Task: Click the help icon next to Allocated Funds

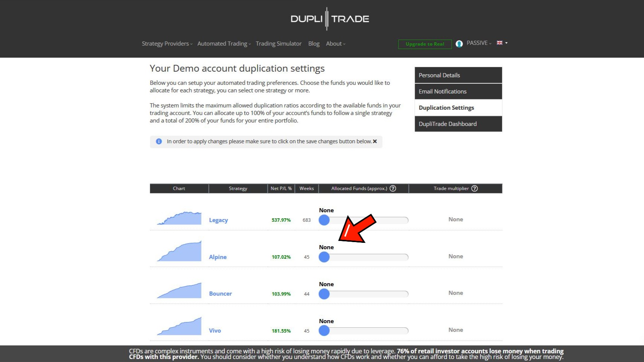Action: (393, 189)
